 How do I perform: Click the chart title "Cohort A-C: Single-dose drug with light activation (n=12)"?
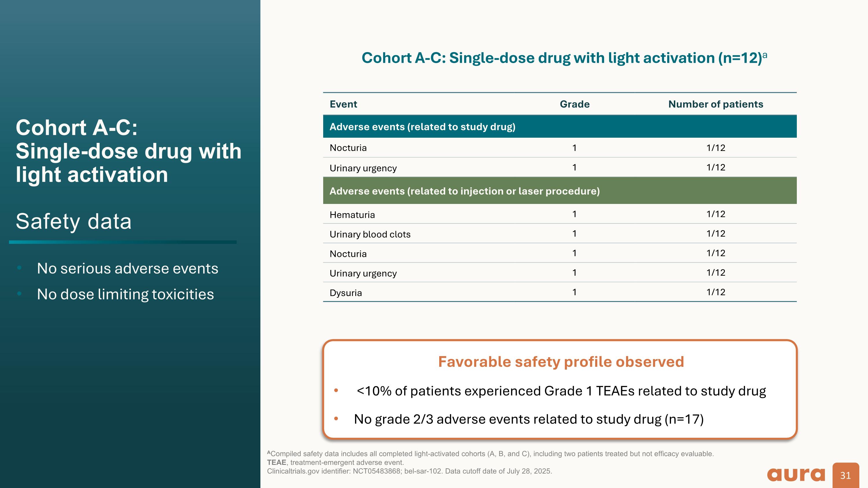(x=562, y=58)
